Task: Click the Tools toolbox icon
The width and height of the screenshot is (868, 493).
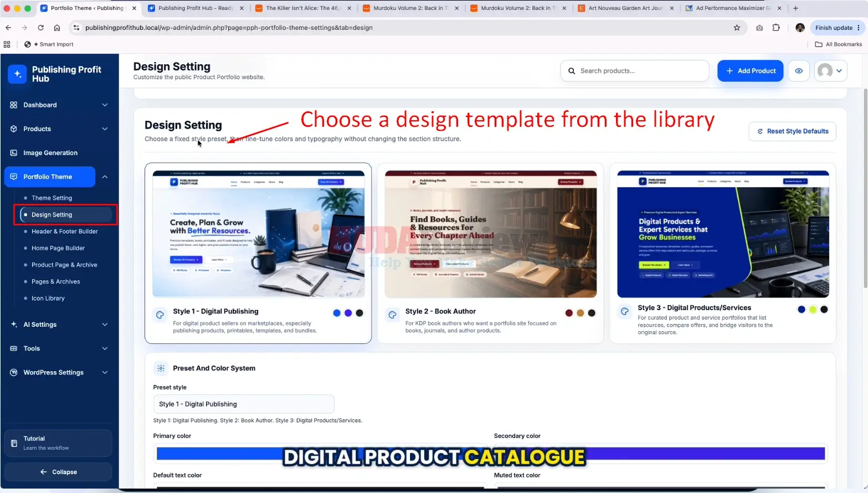Action: coord(13,348)
